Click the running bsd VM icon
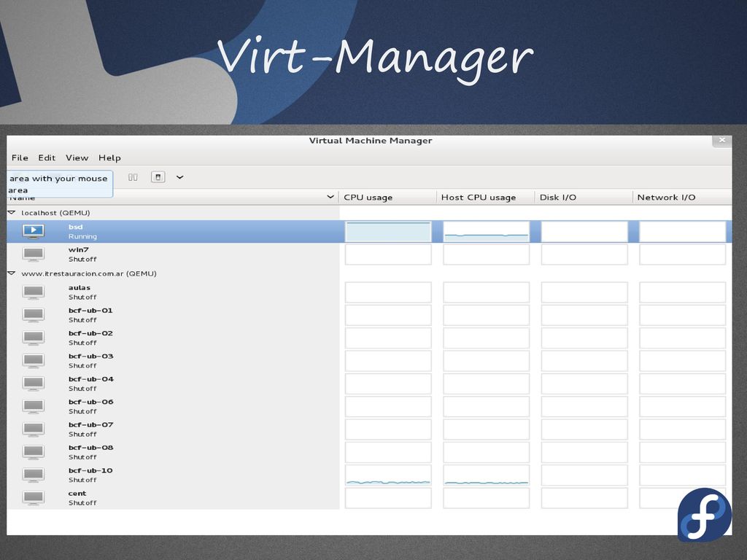This screenshot has height=560, width=747. (x=34, y=231)
